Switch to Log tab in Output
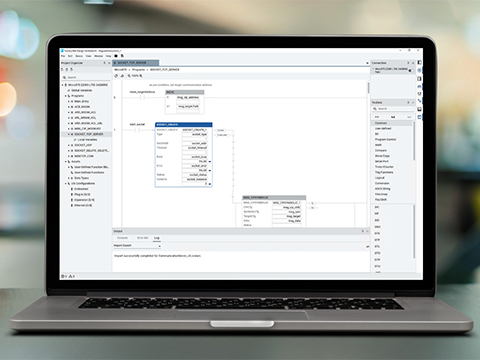 tap(157, 238)
